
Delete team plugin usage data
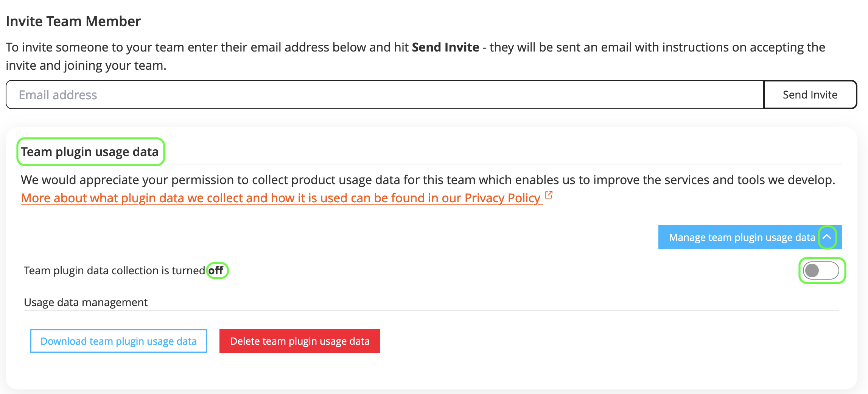click(x=300, y=341)
